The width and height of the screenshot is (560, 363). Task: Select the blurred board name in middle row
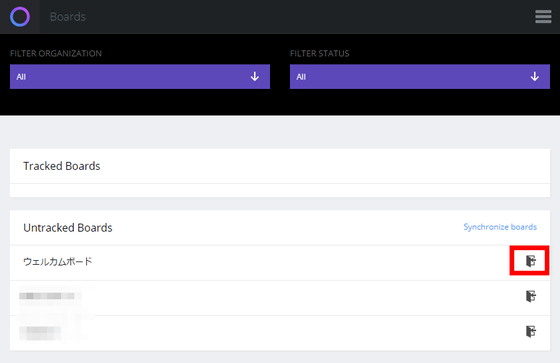[49, 296]
